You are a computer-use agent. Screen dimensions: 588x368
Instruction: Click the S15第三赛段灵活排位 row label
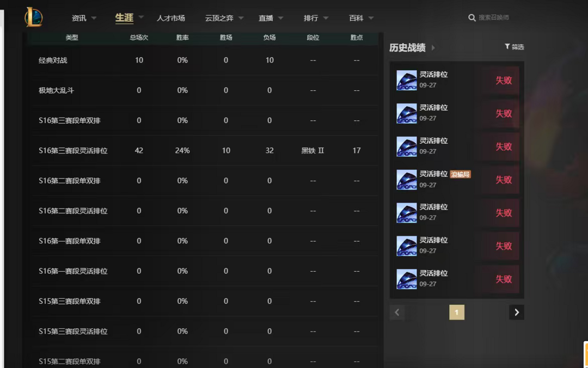click(73, 331)
